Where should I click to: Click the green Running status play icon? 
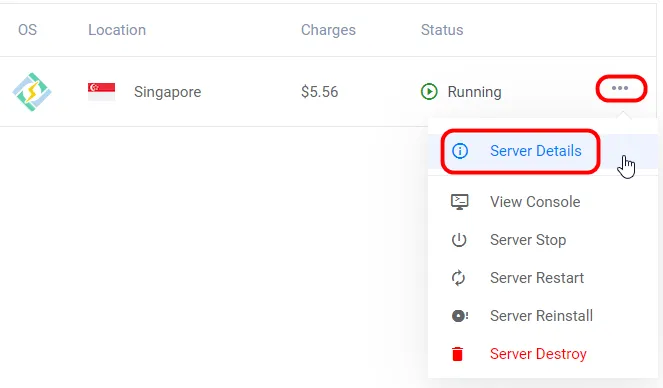click(x=429, y=91)
